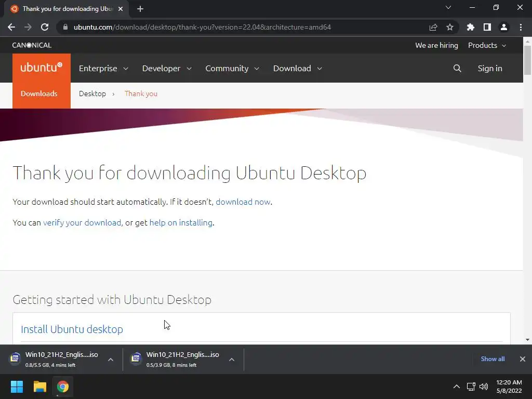Click the 0.8/5.5 GB download progress text
Screen dimensions: 532x399
click(50, 365)
